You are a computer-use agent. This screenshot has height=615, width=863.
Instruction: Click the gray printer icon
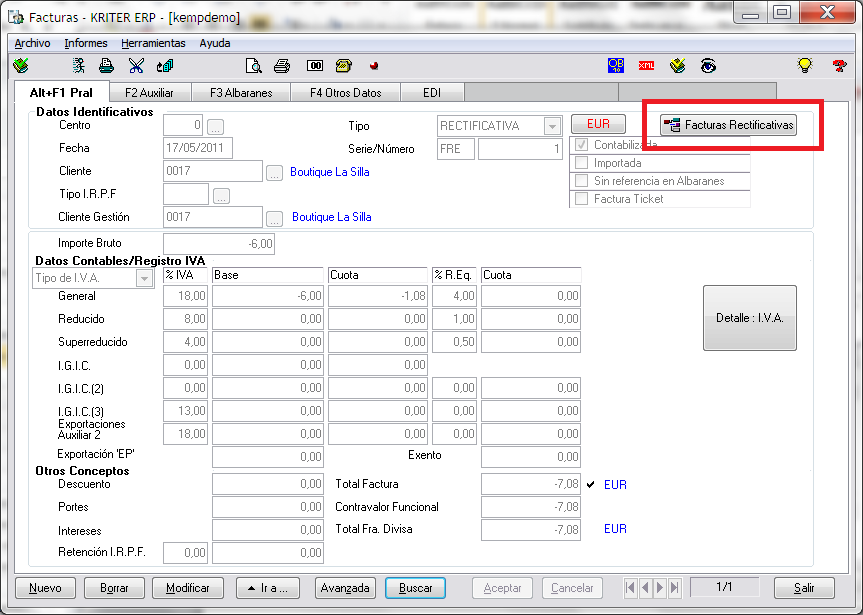pyautogui.click(x=282, y=66)
